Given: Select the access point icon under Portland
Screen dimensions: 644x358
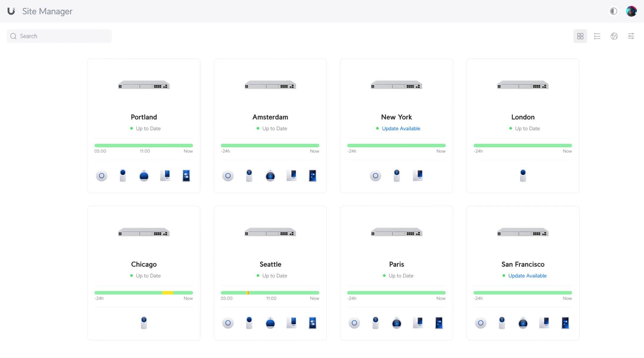Looking at the screenshot, I should (x=101, y=175).
